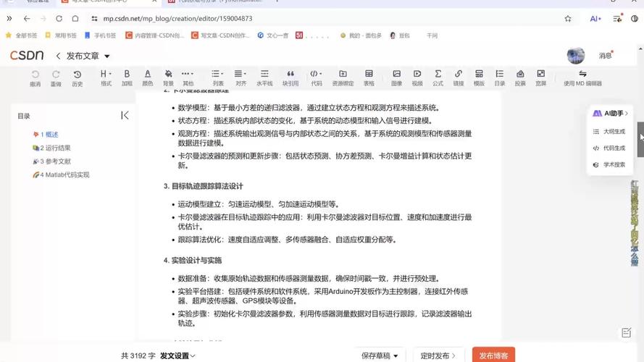This screenshot has width=644, height=362.
Task: Open 内容管理-CSDN bookmark
Action: (154, 35)
